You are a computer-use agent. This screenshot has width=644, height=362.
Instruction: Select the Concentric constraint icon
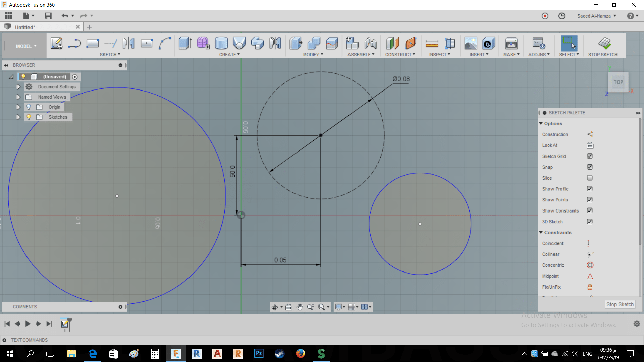(x=590, y=265)
